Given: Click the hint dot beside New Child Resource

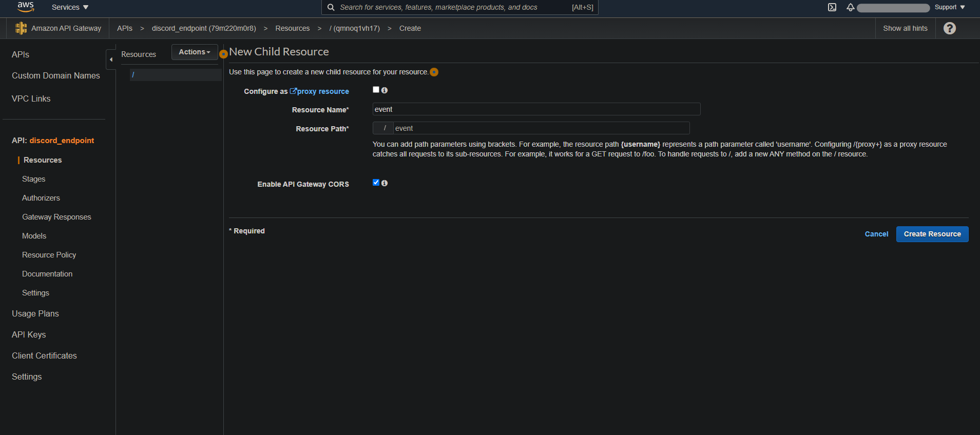Looking at the screenshot, I should point(223,54).
